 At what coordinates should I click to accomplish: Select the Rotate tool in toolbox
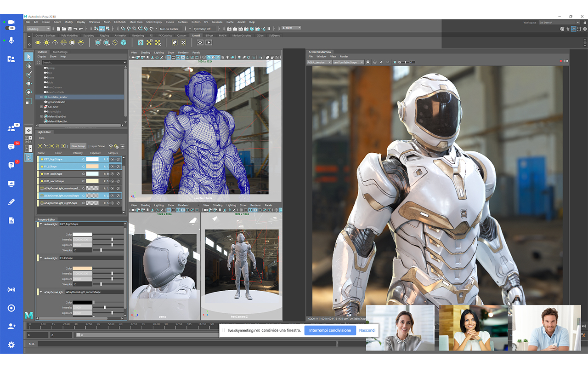tap(28, 92)
